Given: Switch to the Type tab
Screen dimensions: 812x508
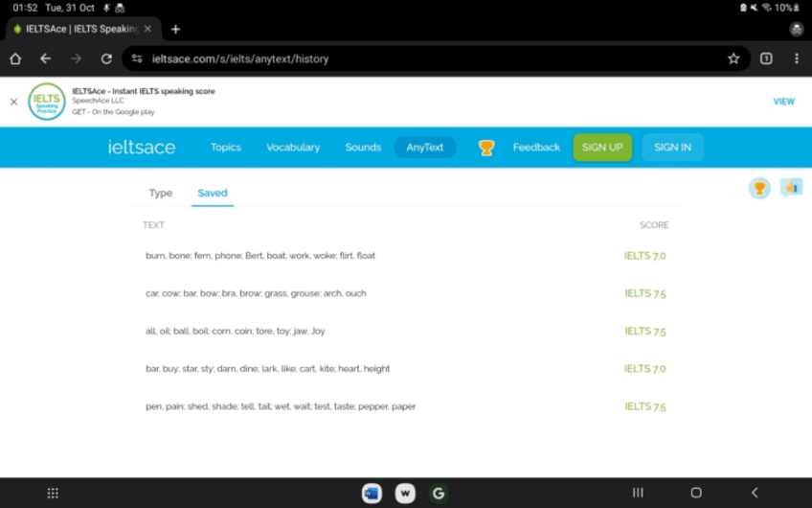Looking at the screenshot, I should pyautogui.click(x=161, y=193).
